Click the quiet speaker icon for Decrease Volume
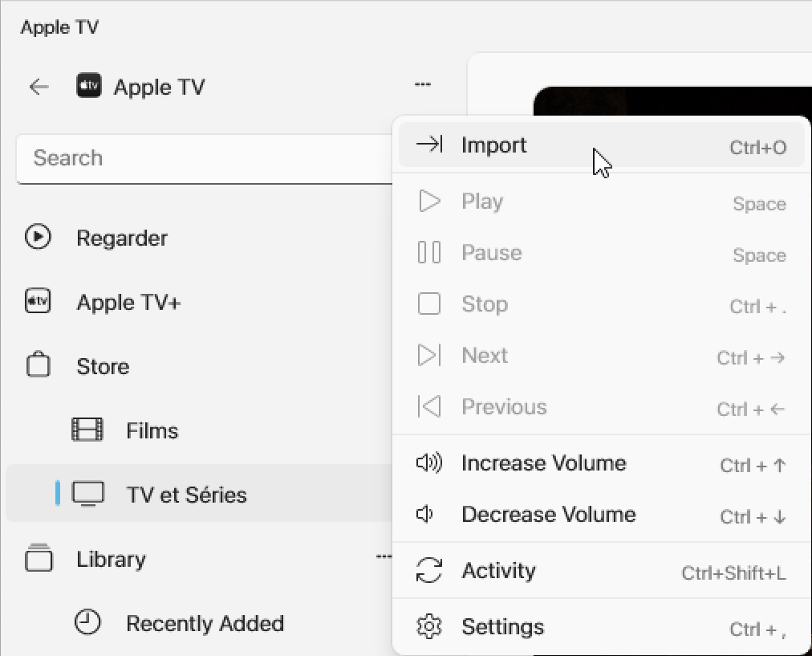The height and width of the screenshot is (656, 812). click(424, 514)
